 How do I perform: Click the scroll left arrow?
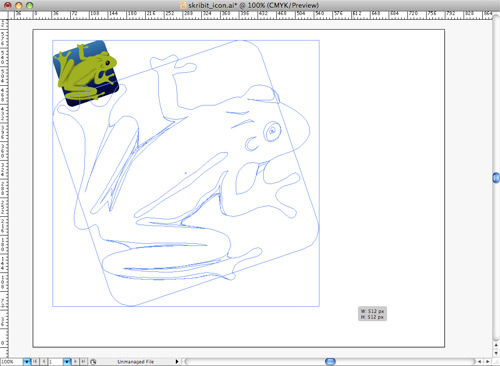click(x=479, y=361)
